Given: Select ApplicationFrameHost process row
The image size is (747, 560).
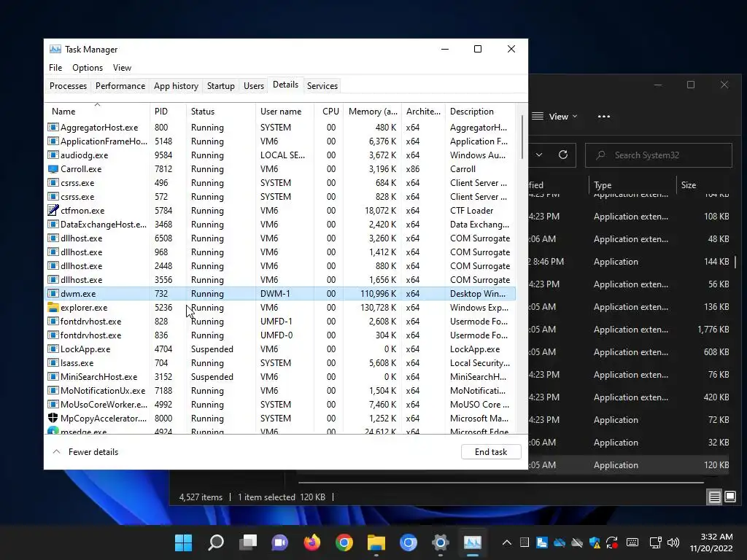Looking at the screenshot, I should click(x=280, y=141).
